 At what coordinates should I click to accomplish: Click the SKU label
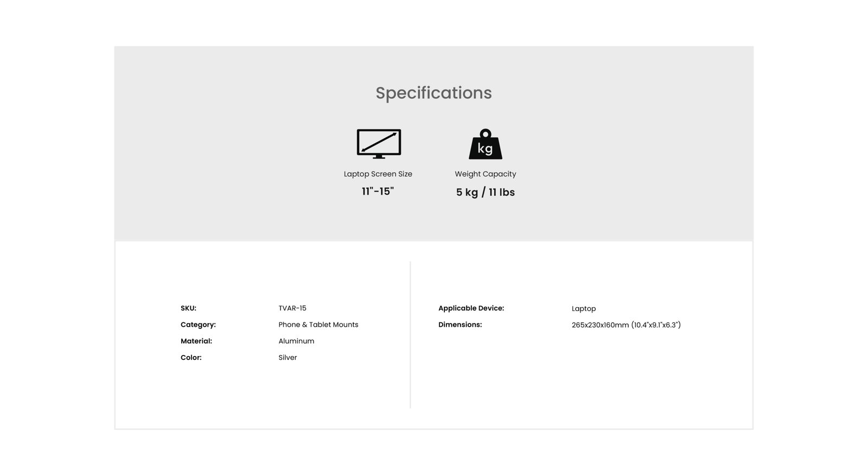[x=188, y=308]
